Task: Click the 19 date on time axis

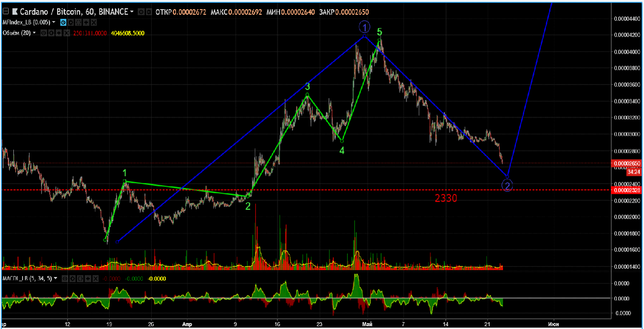Action: click(x=109, y=324)
